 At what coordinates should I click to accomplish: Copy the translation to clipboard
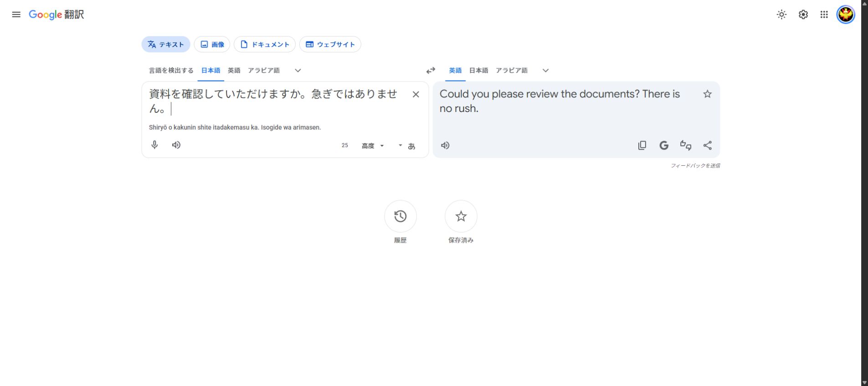(642, 145)
